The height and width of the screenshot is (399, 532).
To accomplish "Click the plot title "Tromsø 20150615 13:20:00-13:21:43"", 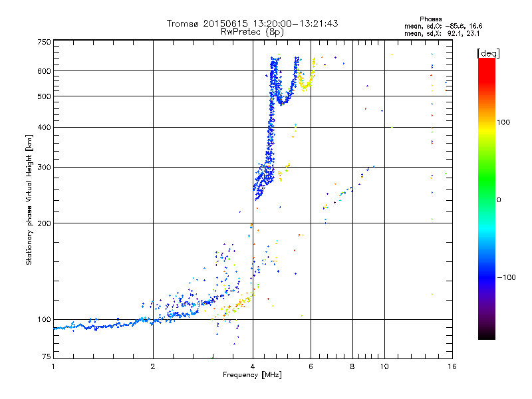I will tap(252, 23).
